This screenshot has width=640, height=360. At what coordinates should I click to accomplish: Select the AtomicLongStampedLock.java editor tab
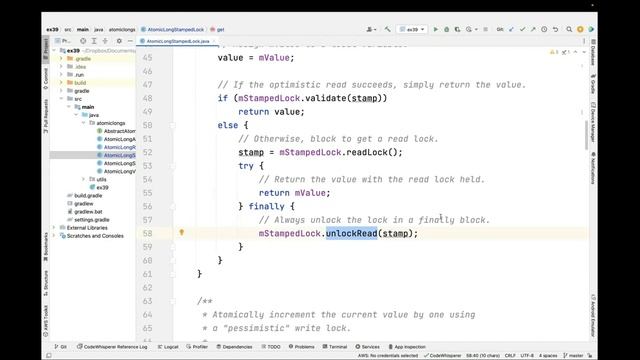[177, 41]
